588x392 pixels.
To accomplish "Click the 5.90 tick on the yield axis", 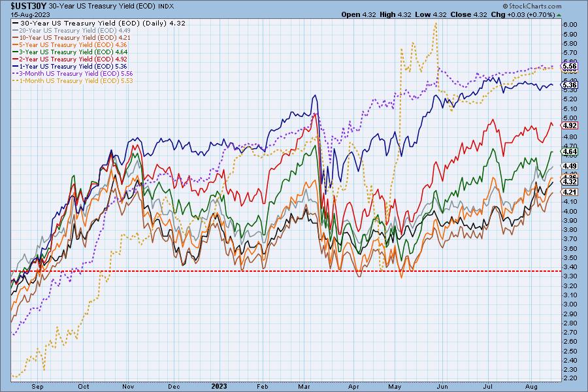I will [570, 34].
